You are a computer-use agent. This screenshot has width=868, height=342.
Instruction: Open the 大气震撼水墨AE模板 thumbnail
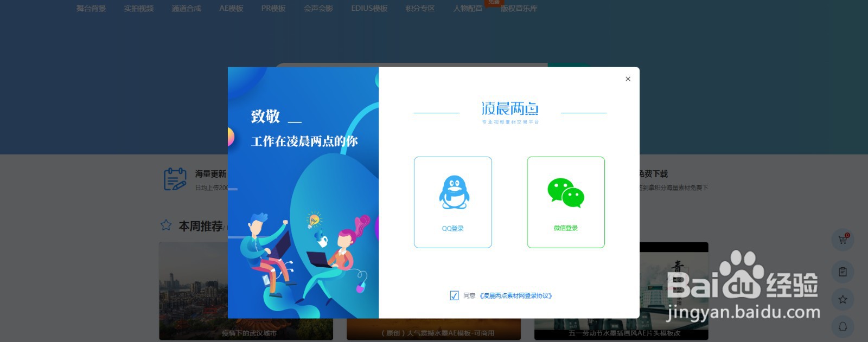[433, 329]
